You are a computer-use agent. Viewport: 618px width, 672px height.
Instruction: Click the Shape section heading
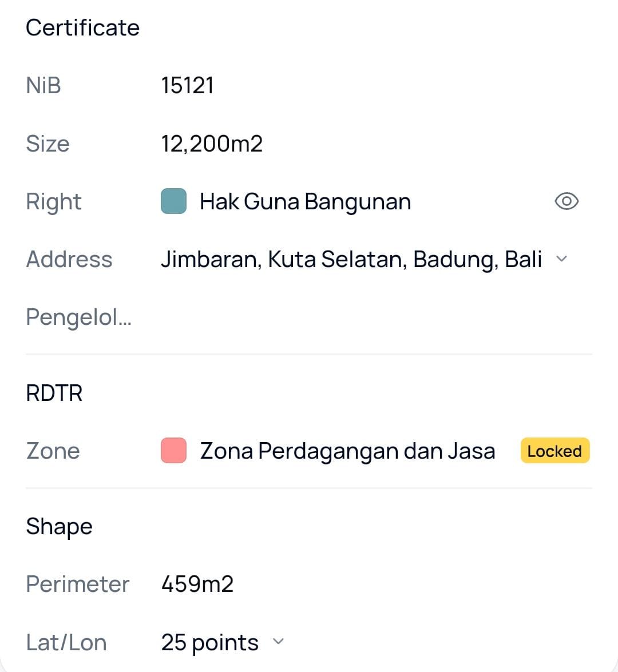click(59, 526)
